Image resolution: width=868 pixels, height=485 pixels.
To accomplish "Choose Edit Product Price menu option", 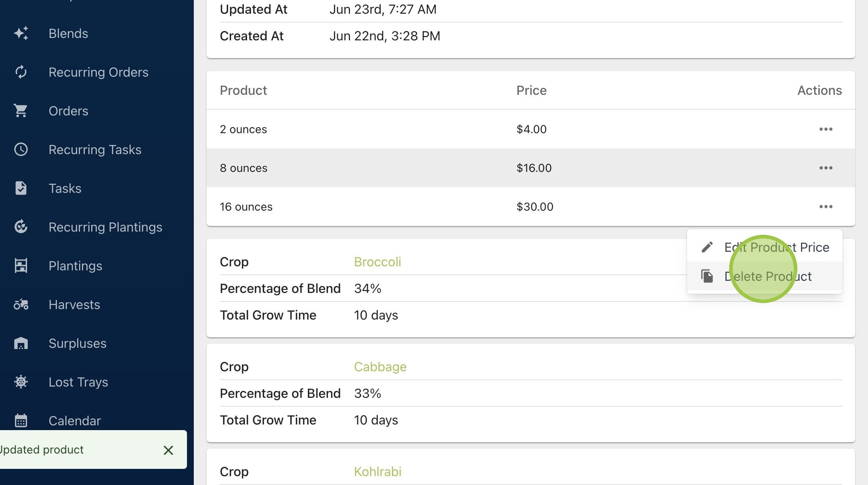I will 765,247.
